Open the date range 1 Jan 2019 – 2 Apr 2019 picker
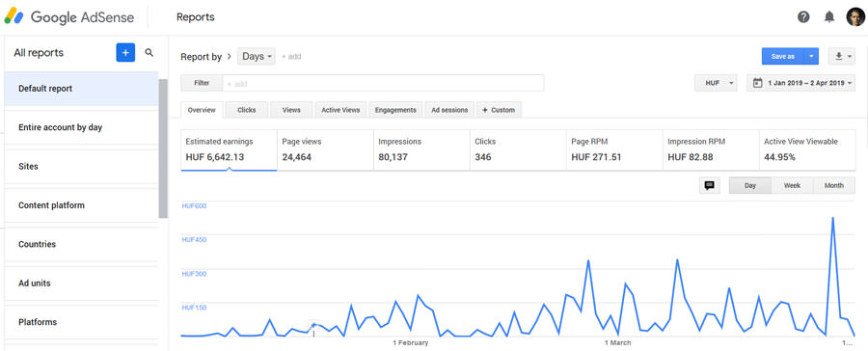 coord(801,83)
